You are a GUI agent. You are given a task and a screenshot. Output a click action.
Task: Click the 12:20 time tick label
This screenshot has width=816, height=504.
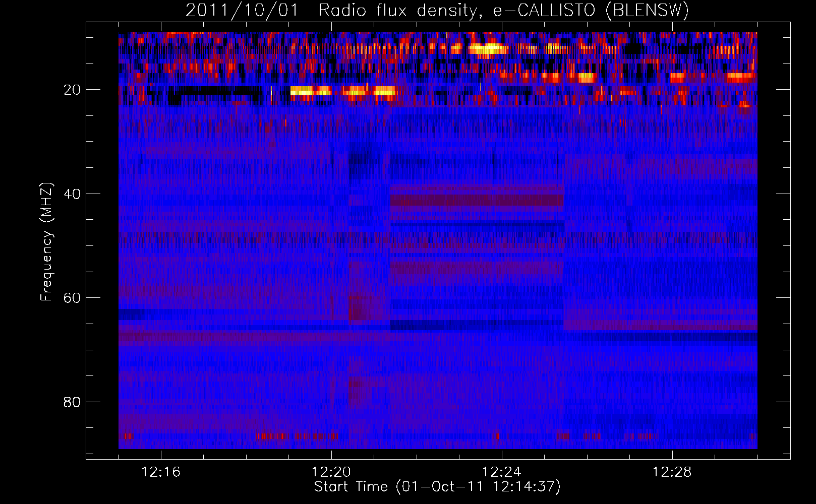331,472
